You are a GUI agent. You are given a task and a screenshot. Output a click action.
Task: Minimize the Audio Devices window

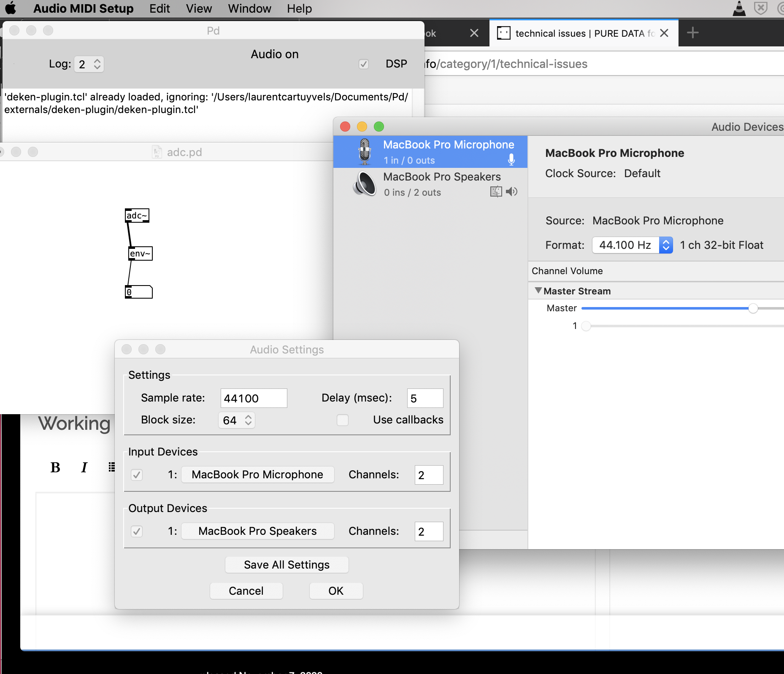pos(362,127)
